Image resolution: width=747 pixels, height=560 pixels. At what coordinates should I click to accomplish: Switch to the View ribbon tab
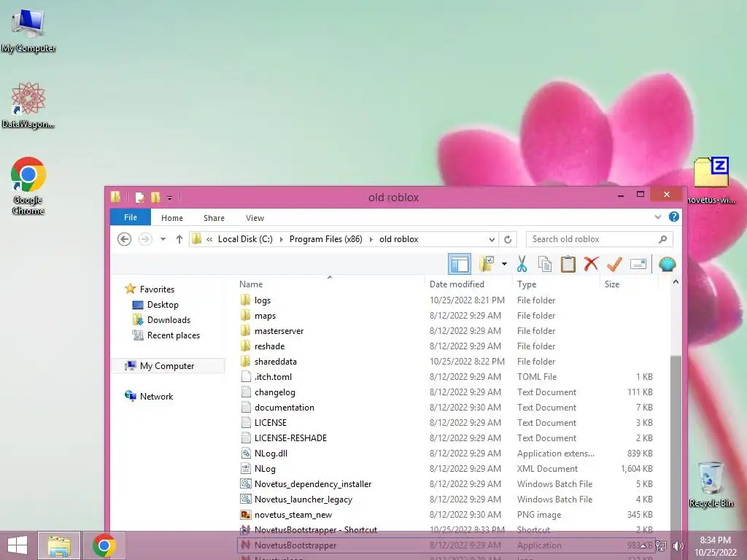point(255,217)
